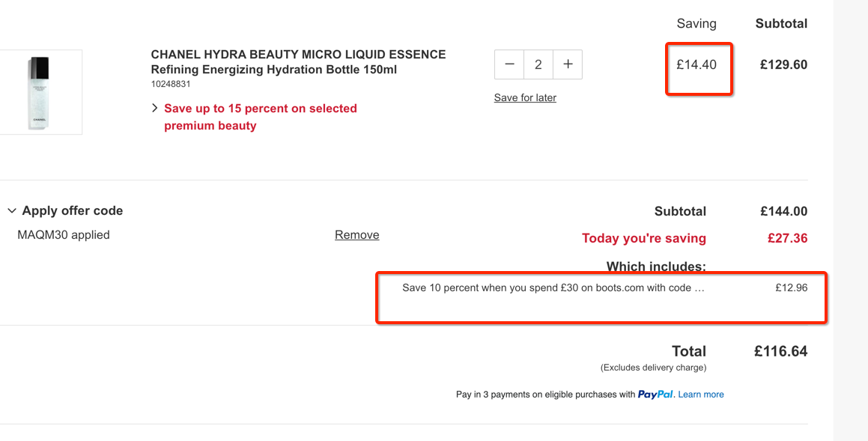Viewport: 868px width, 441px height.
Task: Click Save for later link
Action: click(x=525, y=98)
